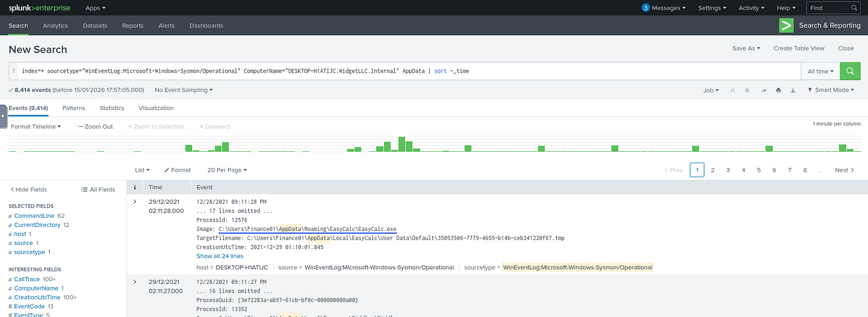This screenshot has width=868, height=317.
Task: Click Next page
Action: (845, 170)
